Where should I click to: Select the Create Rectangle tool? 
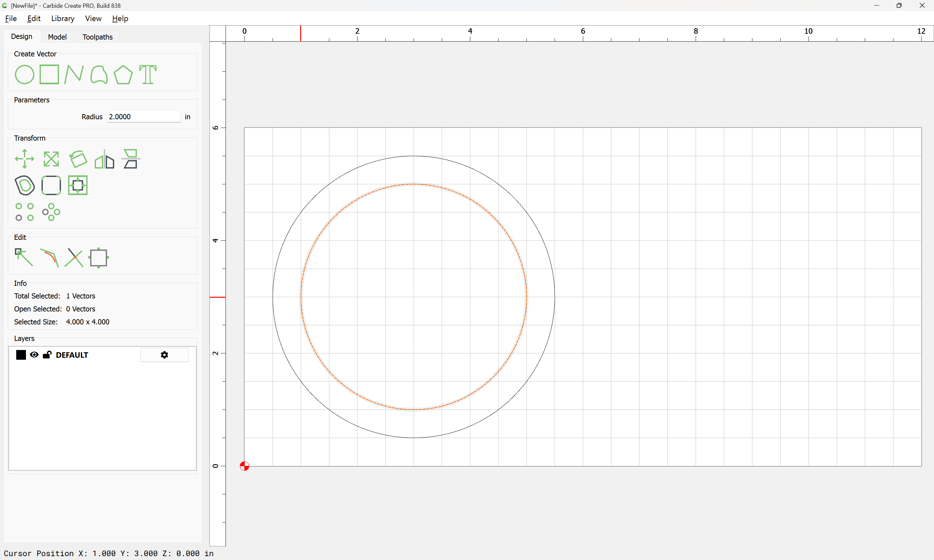point(49,74)
